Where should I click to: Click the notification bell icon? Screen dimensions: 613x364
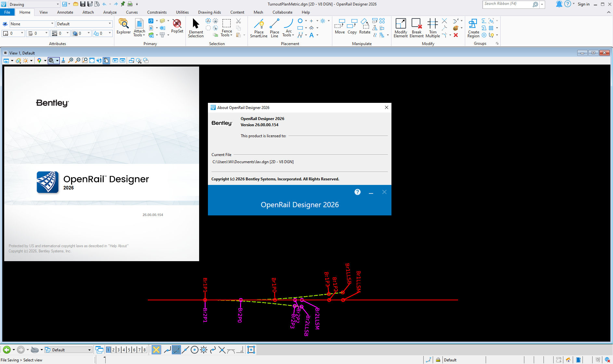coord(559,4)
